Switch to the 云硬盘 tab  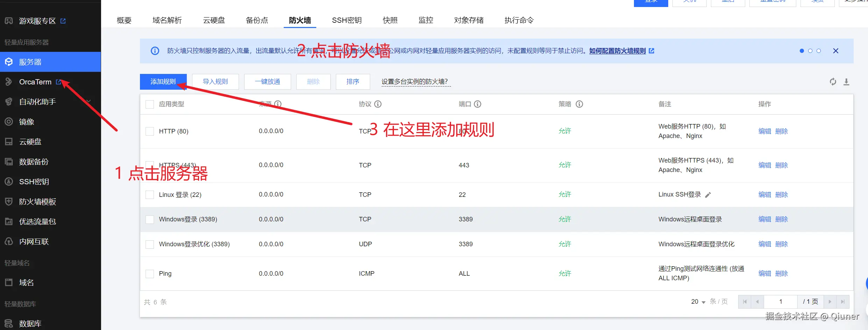coord(214,20)
